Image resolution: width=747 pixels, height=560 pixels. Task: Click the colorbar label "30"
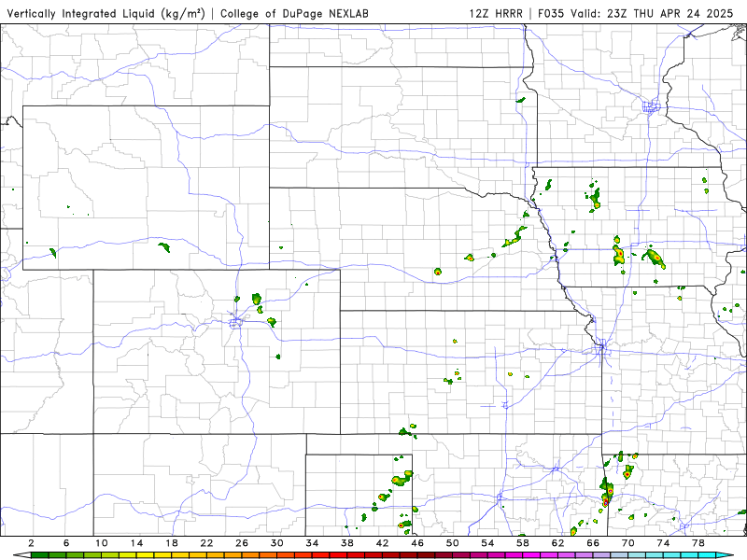pyautogui.click(x=277, y=543)
